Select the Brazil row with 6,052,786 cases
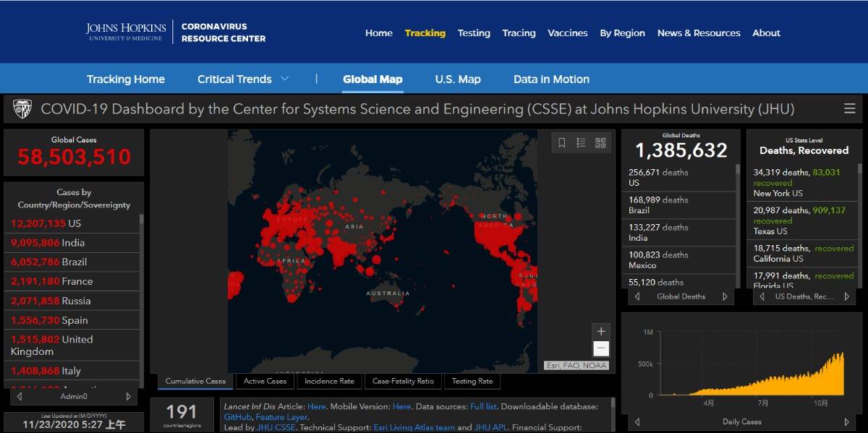 click(x=72, y=262)
